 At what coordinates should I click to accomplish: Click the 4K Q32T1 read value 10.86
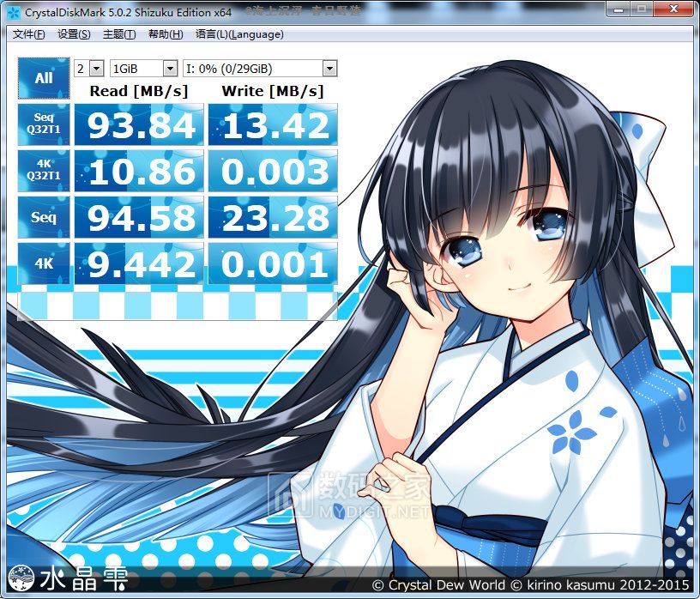139,171
